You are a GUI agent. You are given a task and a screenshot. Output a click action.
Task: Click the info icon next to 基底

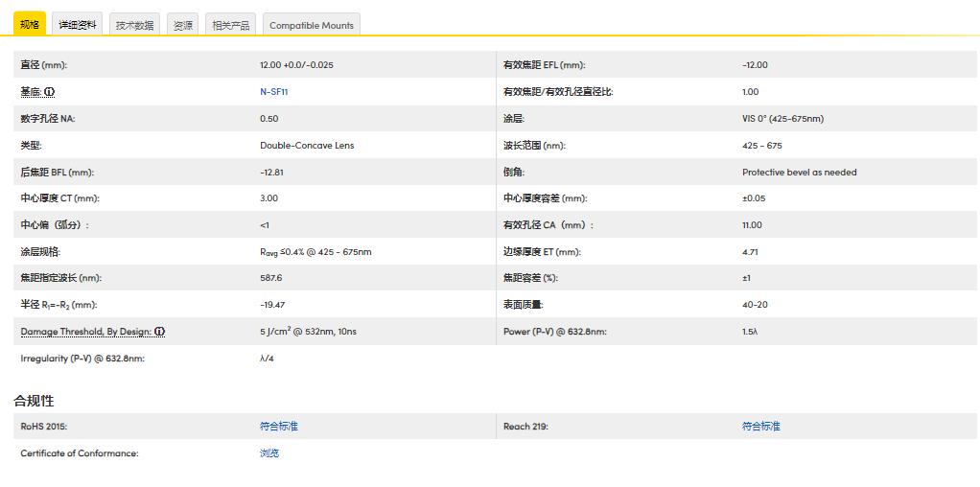[x=50, y=92]
